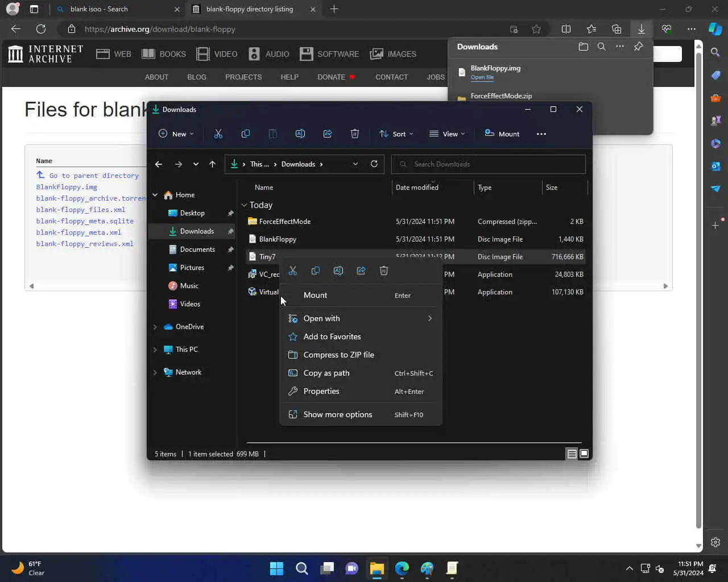Click the Rename icon in Explorer toolbar
Screen dimensions: 728x582
point(300,134)
